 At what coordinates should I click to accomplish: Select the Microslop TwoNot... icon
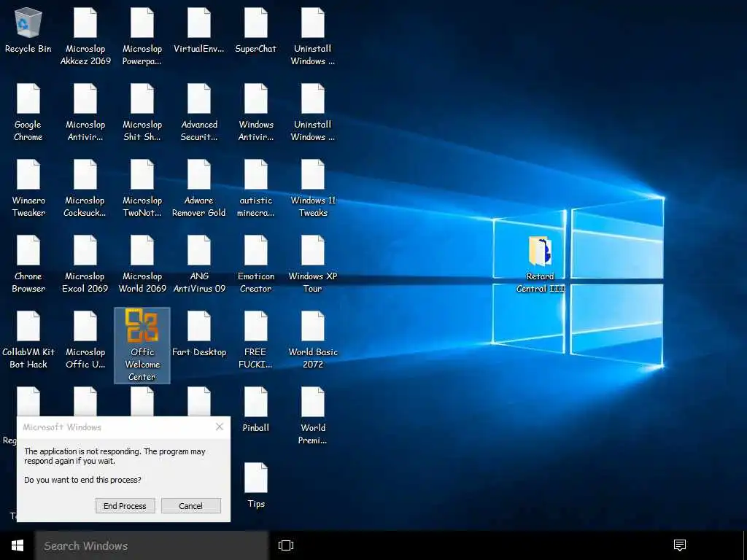click(142, 188)
